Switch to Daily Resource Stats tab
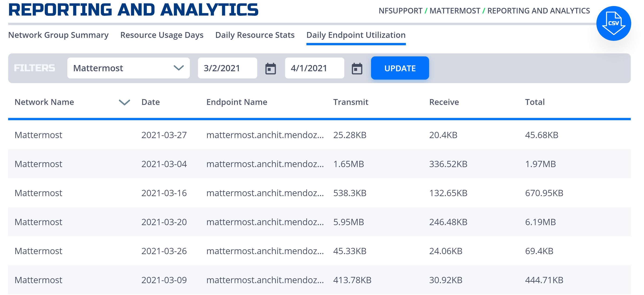The height and width of the screenshot is (295, 644). (255, 35)
